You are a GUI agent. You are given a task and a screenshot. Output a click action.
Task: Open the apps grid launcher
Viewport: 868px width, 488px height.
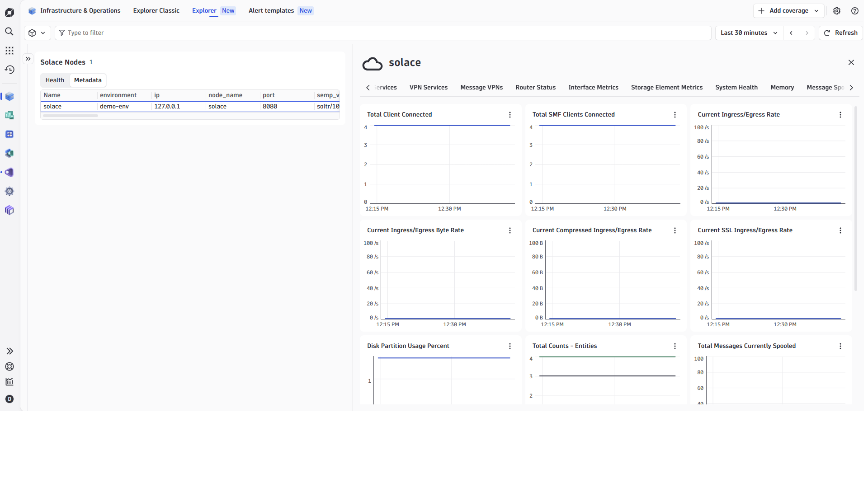click(x=9, y=51)
